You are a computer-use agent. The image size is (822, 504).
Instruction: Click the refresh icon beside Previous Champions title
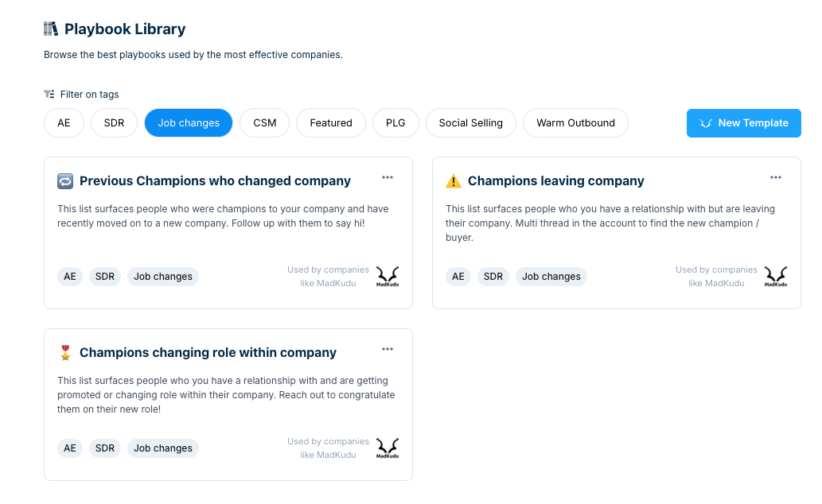65,181
